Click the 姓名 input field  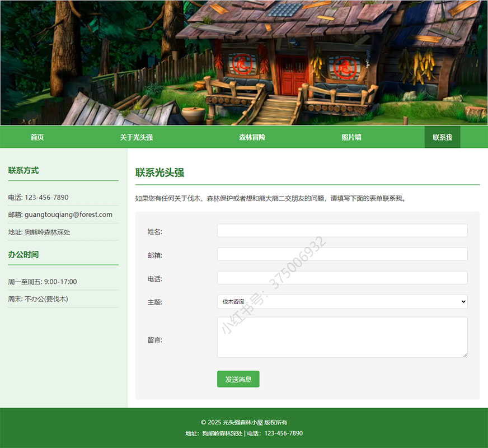[x=342, y=231]
